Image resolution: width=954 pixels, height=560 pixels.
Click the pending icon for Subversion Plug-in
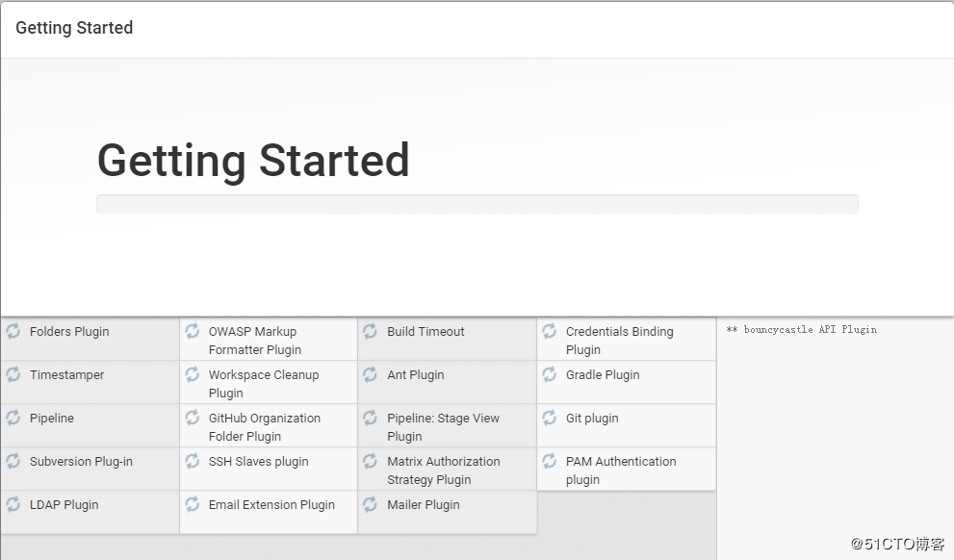pos(13,461)
